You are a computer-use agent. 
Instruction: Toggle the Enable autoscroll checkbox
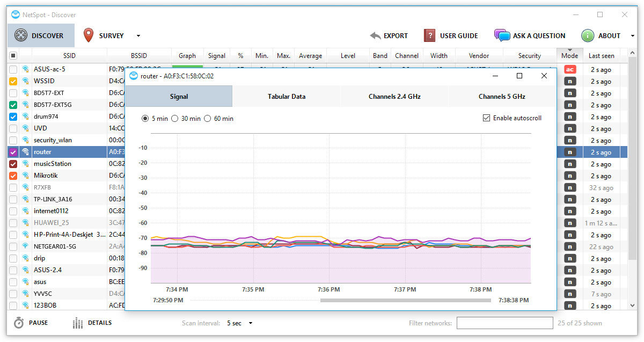pyautogui.click(x=486, y=118)
